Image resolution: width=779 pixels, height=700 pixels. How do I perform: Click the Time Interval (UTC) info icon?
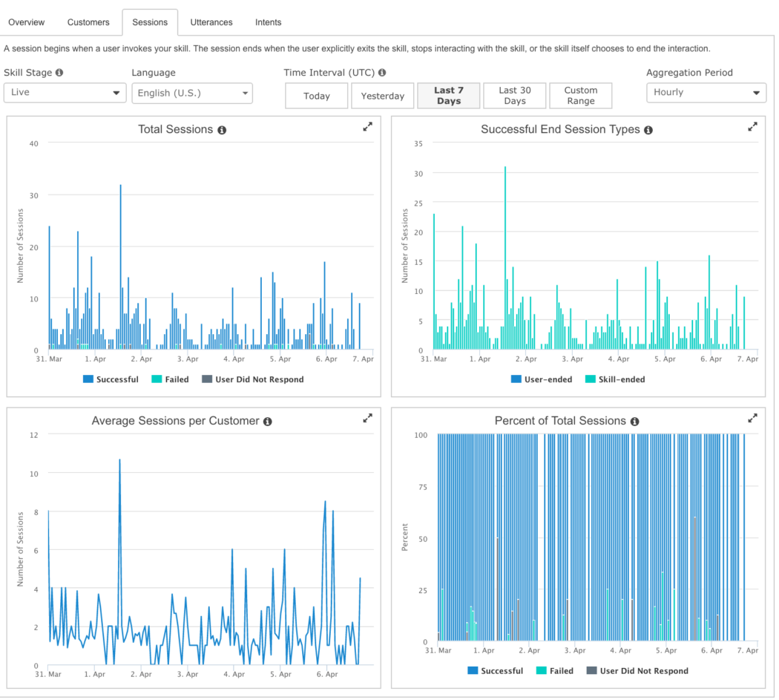tap(381, 72)
